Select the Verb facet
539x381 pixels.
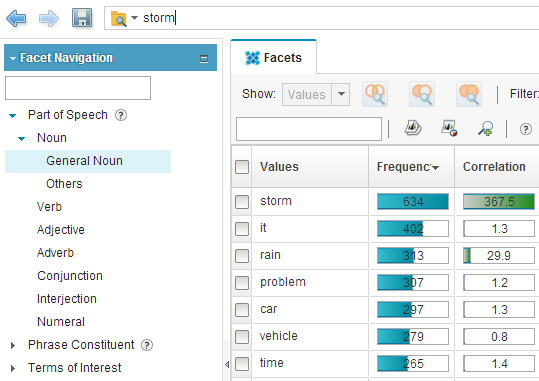(49, 207)
